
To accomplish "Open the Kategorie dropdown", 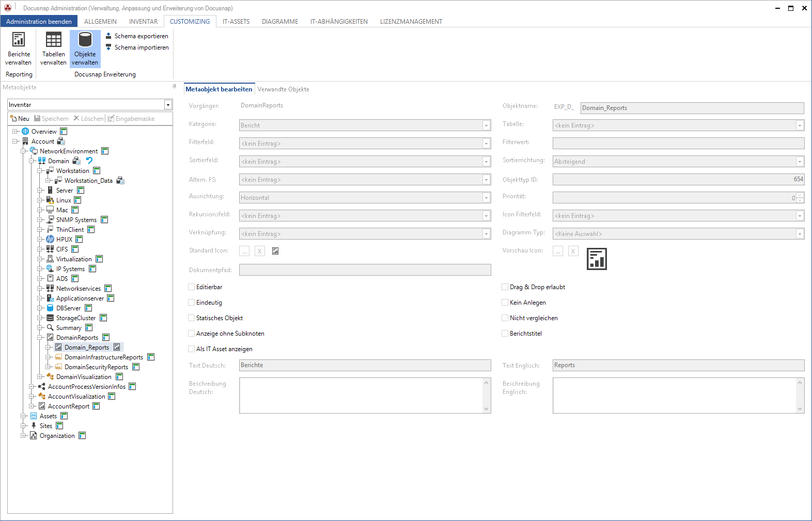I will pos(486,125).
